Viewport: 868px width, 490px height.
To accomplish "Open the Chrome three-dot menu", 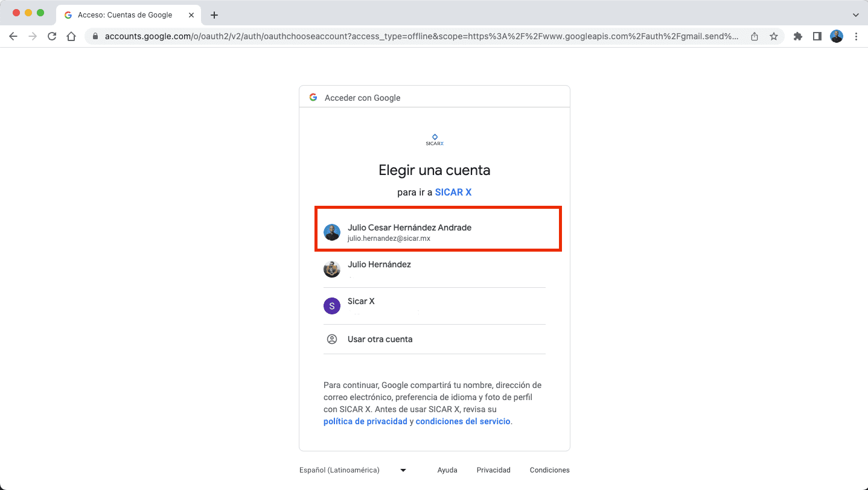I will click(856, 36).
